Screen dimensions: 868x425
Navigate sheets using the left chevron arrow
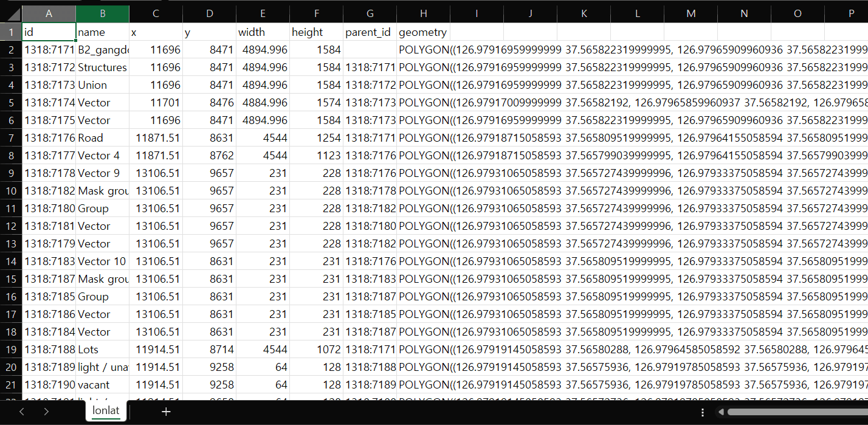click(22, 412)
